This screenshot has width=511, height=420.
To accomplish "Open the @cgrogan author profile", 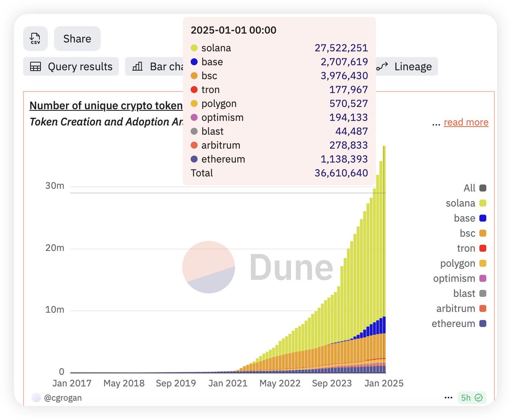I will click(63, 398).
